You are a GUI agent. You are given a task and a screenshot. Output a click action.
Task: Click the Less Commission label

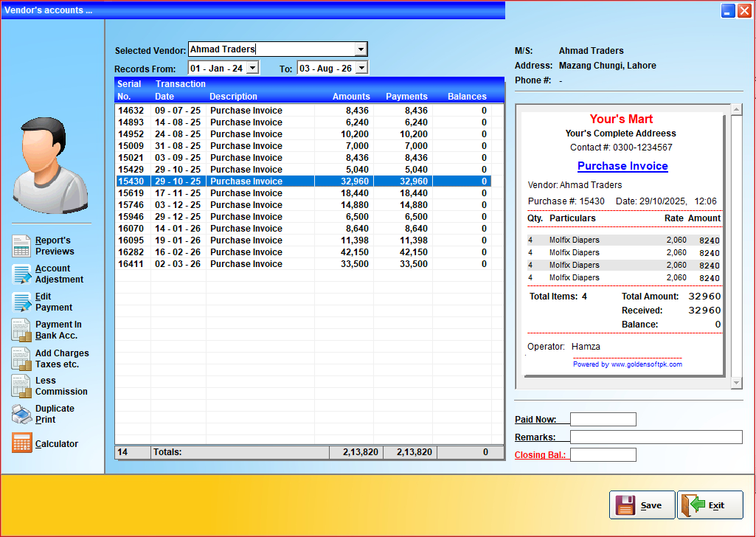pyautogui.click(x=61, y=386)
